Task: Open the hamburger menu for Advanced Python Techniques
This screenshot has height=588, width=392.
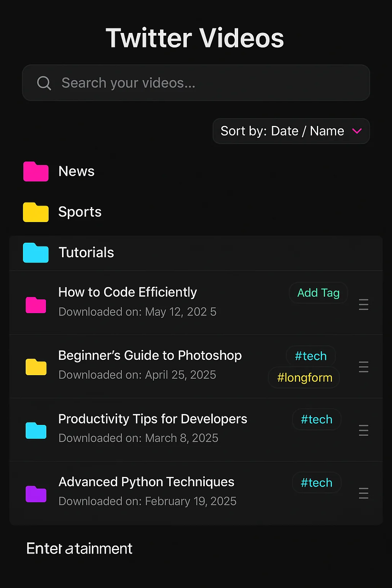Action: 363,494
